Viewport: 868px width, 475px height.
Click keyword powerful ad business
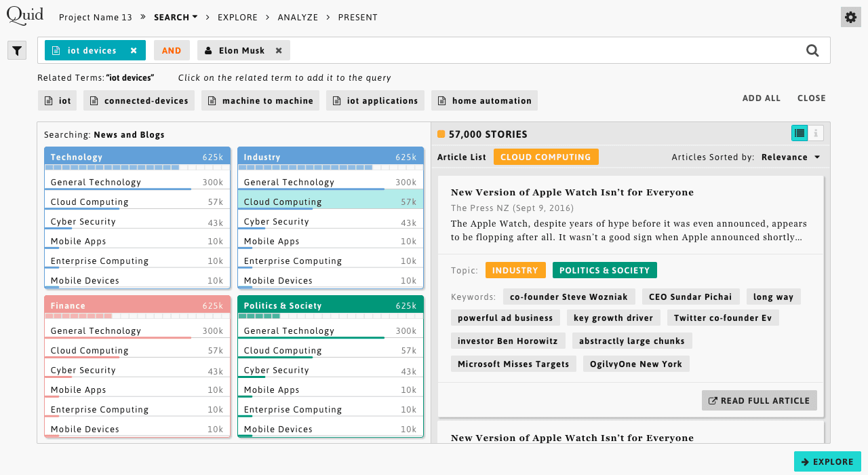[505, 318]
